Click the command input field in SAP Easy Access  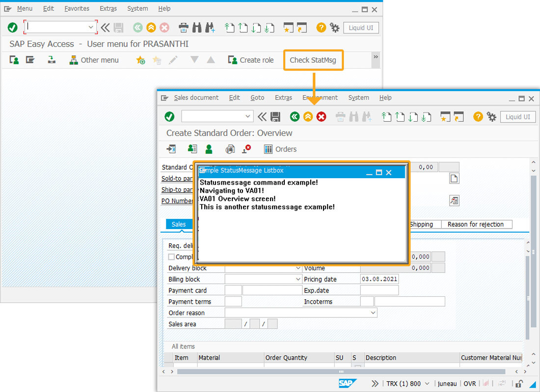coord(56,27)
